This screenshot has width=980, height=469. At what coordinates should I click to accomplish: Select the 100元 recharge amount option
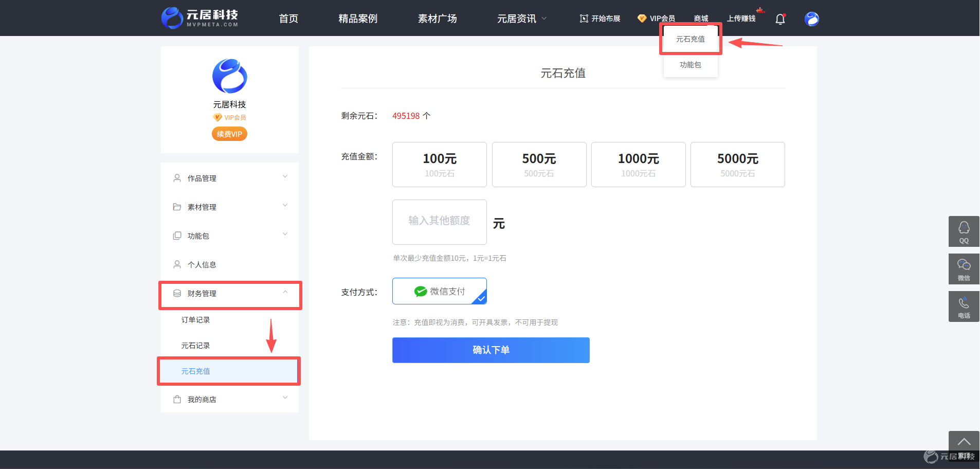tap(440, 165)
